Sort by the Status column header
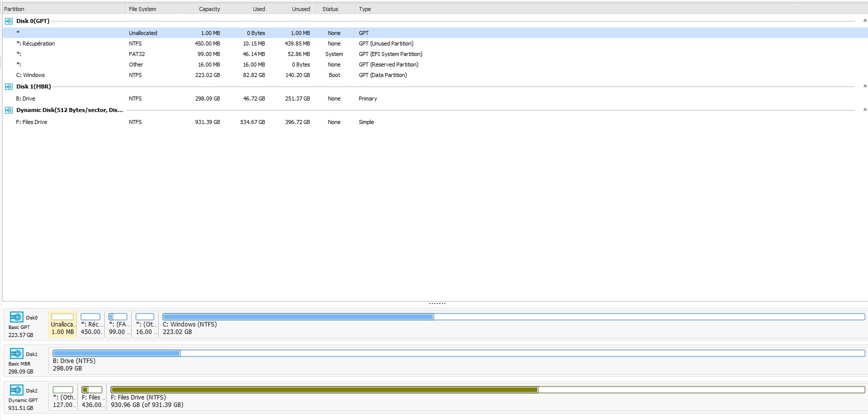This screenshot has height=420, width=868. coord(334,9)
